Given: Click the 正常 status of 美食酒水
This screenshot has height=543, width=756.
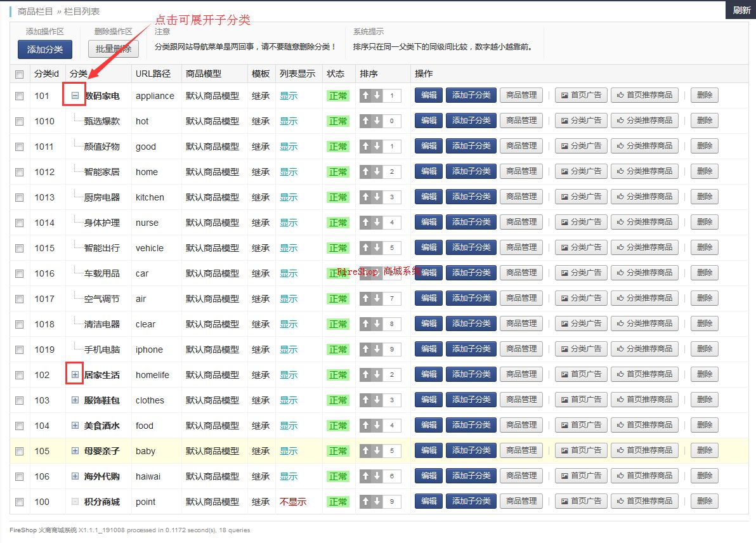Looking at the screenshot, I should coord(337,426).
